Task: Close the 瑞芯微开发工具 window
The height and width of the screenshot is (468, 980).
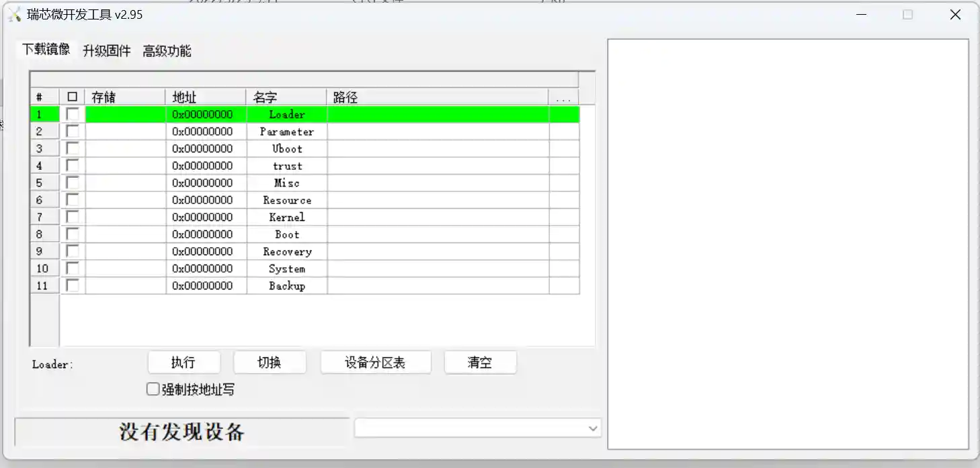Action: tap(955, 15)
